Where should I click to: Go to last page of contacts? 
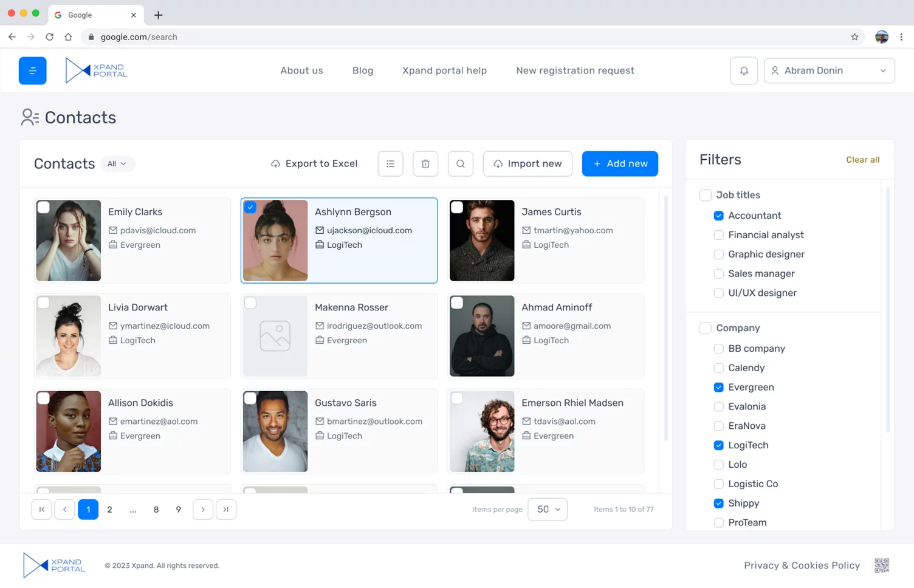coord(226,509)
